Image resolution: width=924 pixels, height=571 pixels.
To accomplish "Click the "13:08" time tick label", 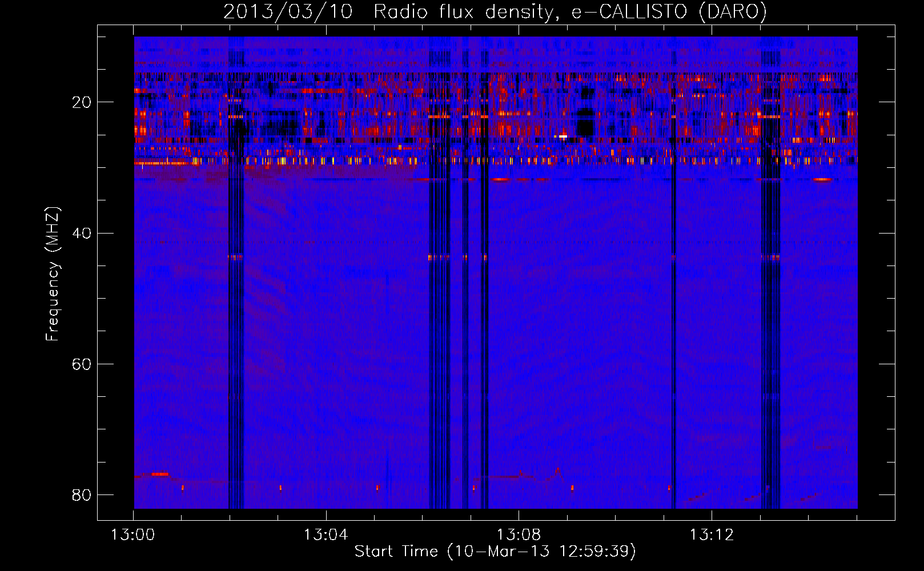I will tap(519, 535).
